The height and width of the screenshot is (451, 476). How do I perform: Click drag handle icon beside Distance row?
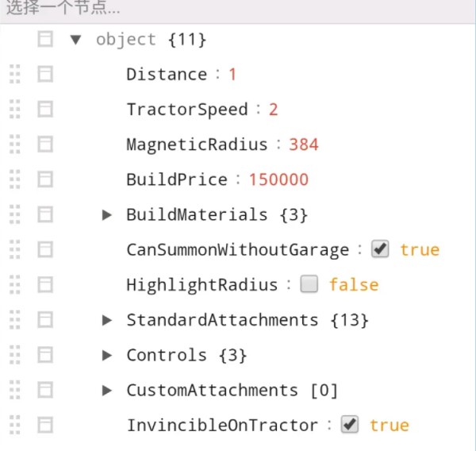(15, 75)
